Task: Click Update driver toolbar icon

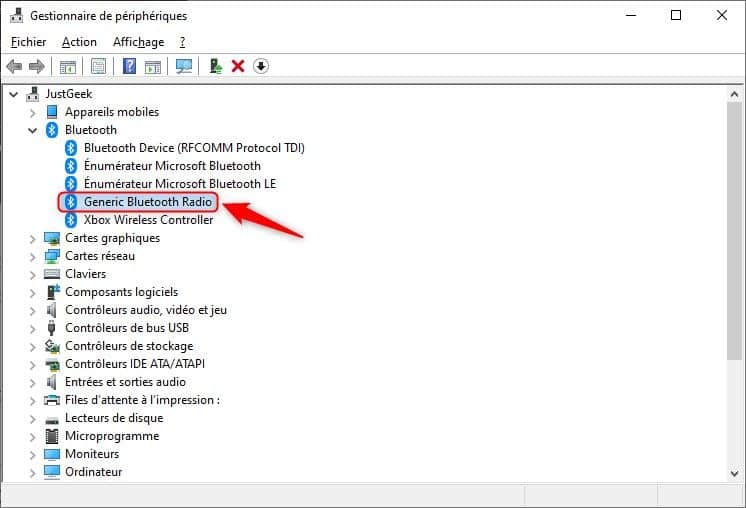Action: point(216,66)
